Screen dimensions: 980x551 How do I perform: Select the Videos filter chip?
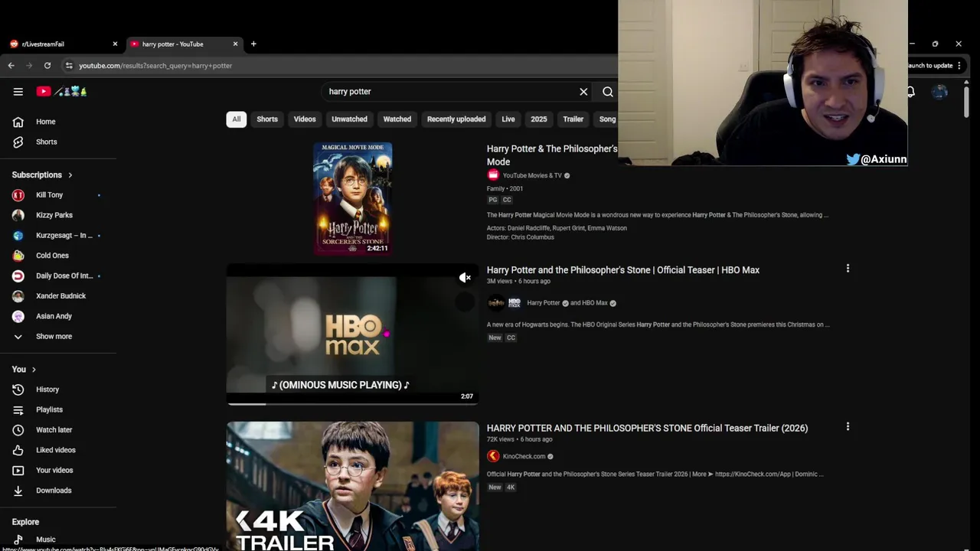[305, 119]
